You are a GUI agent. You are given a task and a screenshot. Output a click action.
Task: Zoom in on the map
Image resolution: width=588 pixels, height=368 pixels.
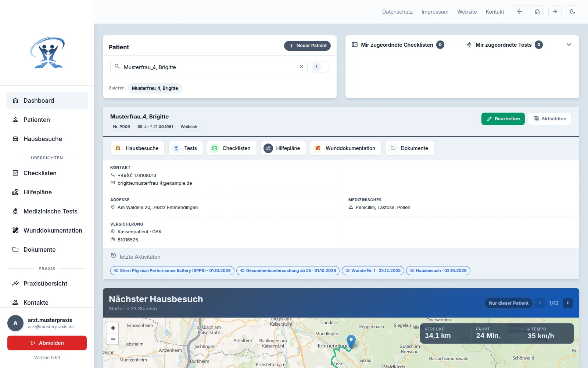click(113, 328)
